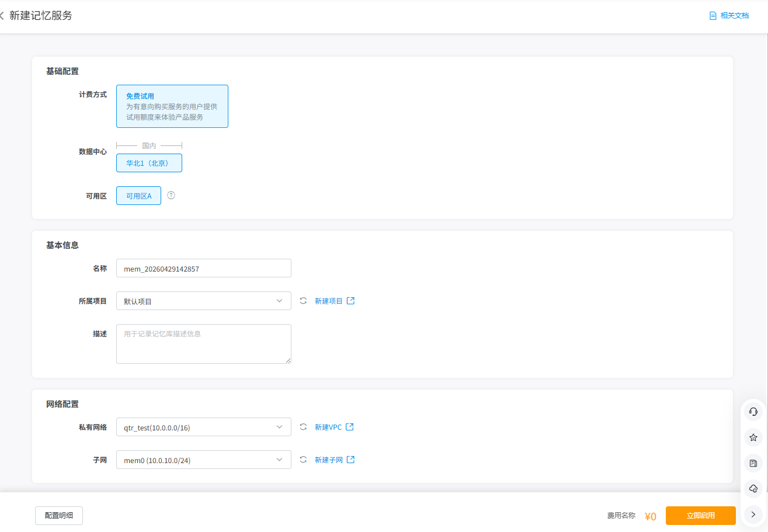Image resolution: width=768 pixels, height=532 pixels.
Task: Choose the 华北1（北京） data center
Action: point(149,163)
